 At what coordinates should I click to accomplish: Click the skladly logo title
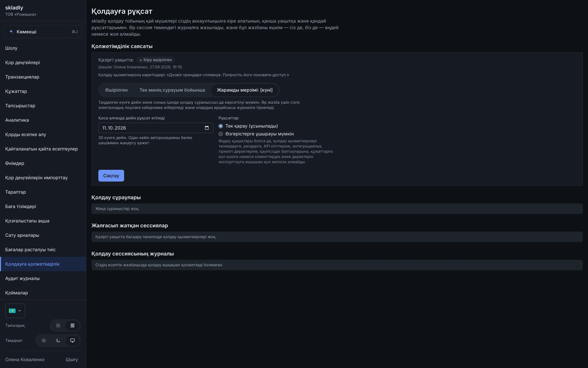point(14,8)
